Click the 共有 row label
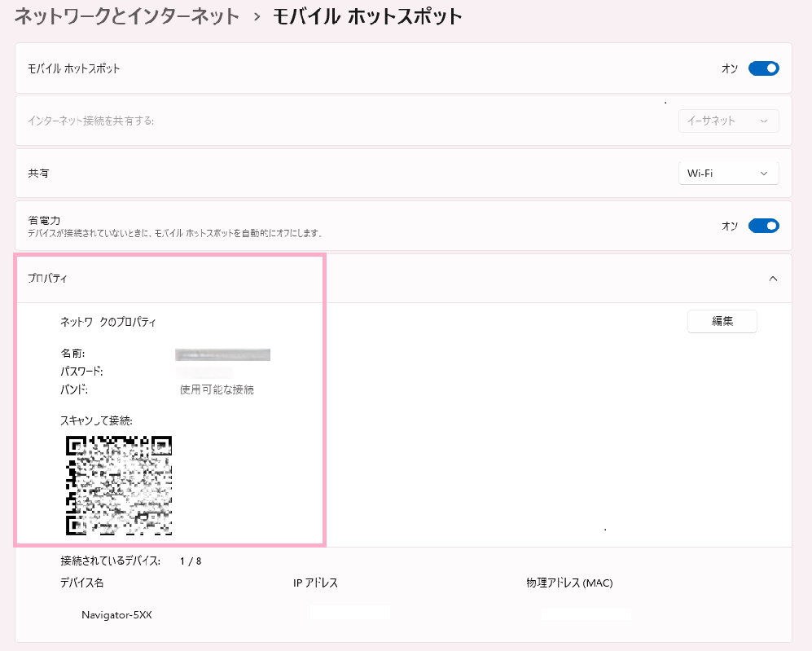 38,173
